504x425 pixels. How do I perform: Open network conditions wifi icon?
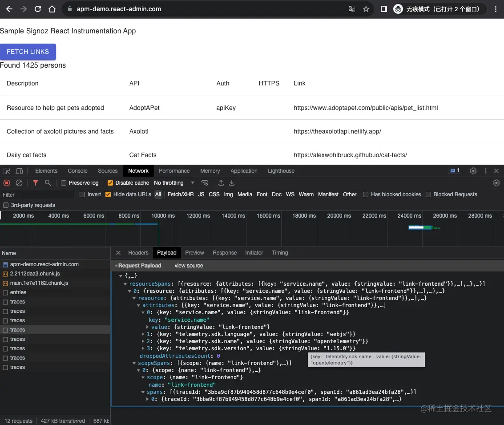tap(205, 183)
